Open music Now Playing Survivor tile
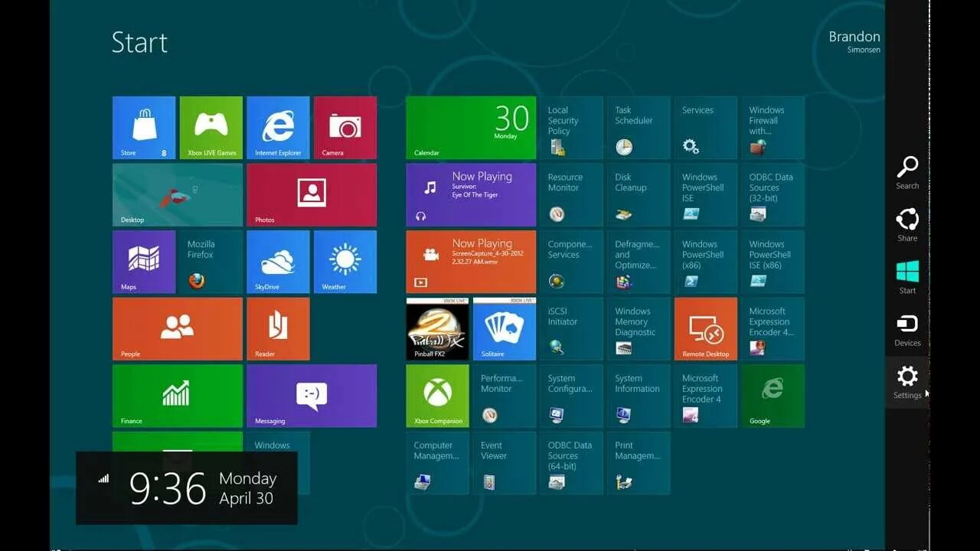Viewport: 980px width, 551px height. (471, 195)
